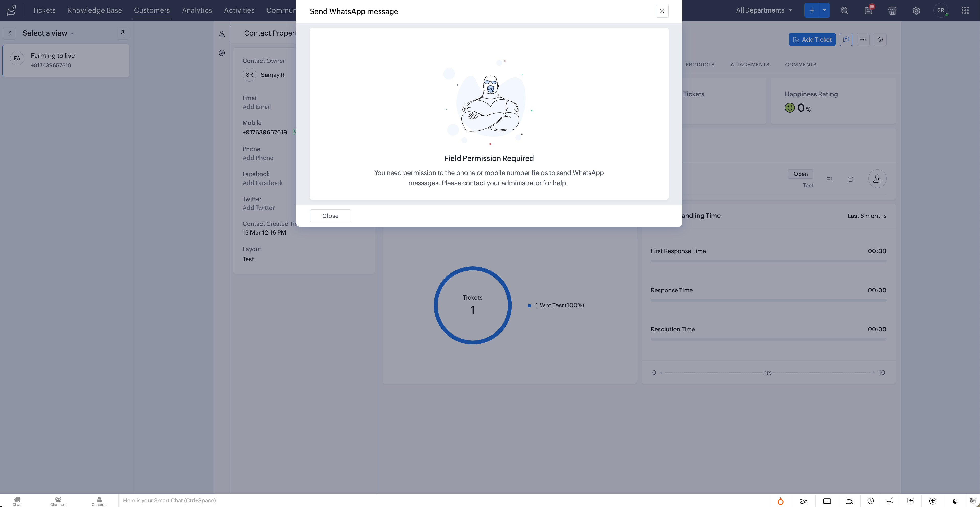Screen dimensions: 980x507
Task: Click the chat bubble icon next to Add Ticket
Action: 846,39
